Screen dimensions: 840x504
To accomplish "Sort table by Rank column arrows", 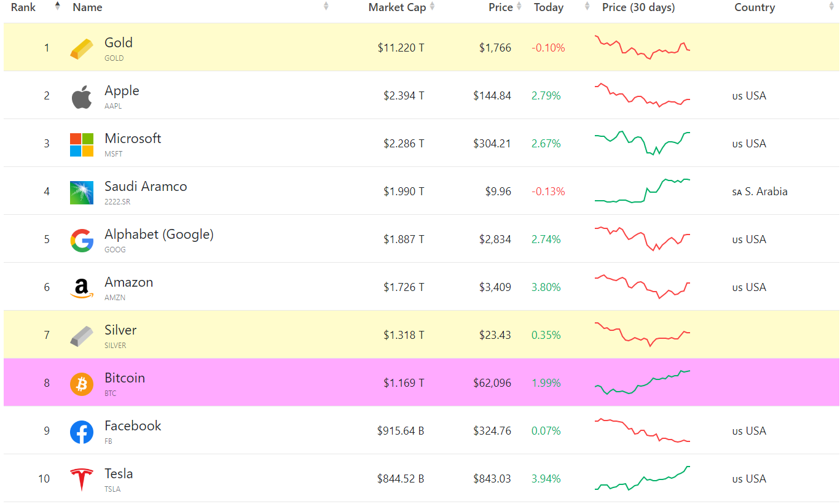I will (x=58, y=6).
